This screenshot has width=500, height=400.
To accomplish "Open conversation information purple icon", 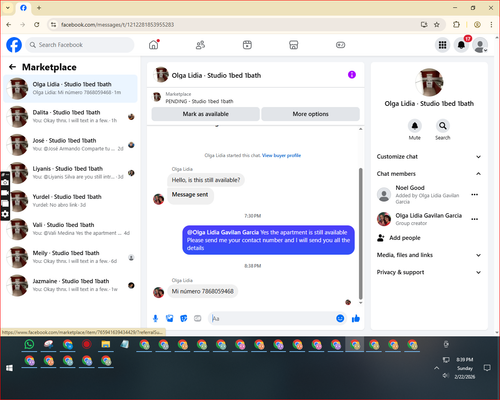I will (x=352, y=75).
